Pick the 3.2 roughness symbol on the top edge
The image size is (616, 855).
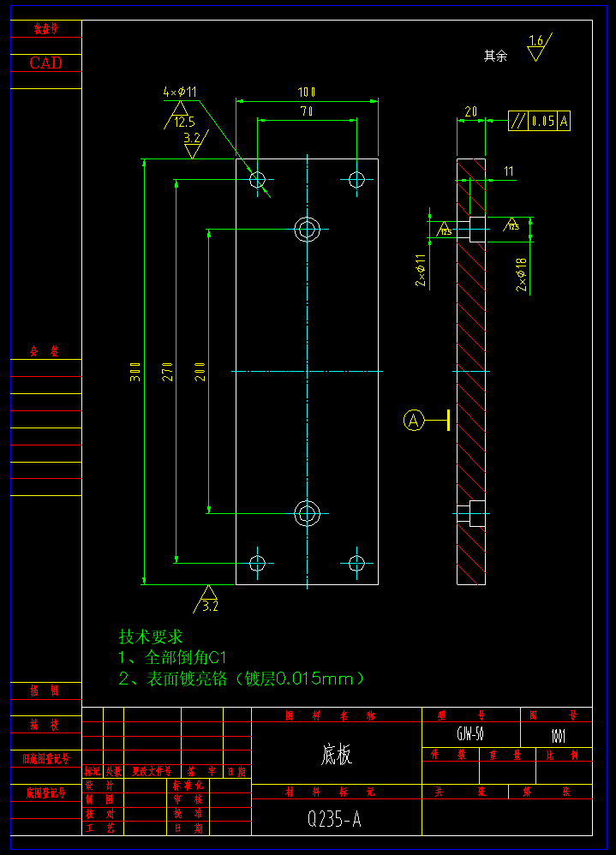click(195, 144)
